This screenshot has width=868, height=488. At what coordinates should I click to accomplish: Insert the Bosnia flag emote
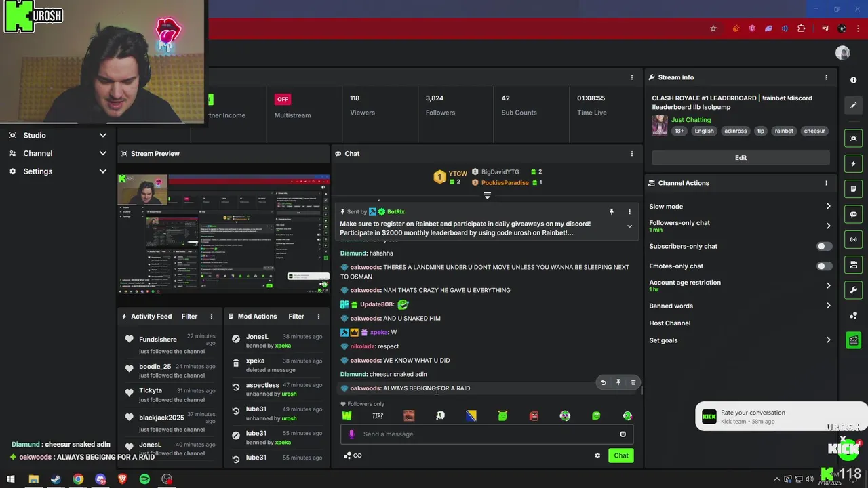(471, 415)
